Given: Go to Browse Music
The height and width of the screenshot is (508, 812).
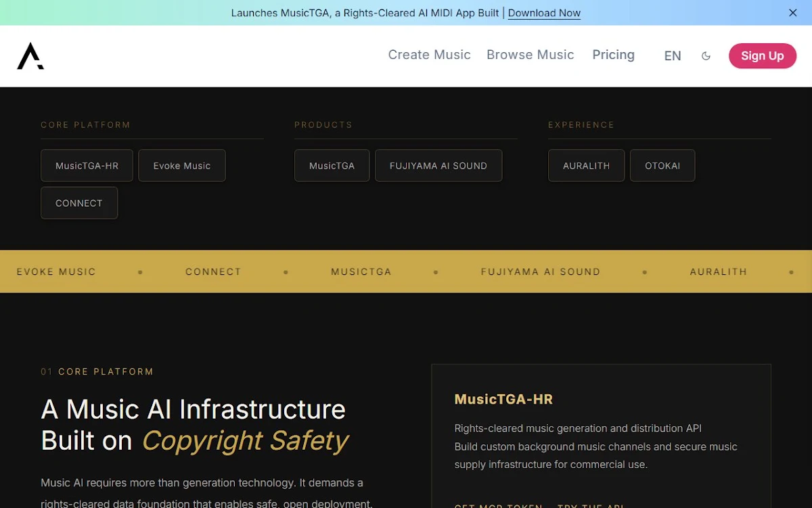Looking at the screenshot, I should [531, 55].
